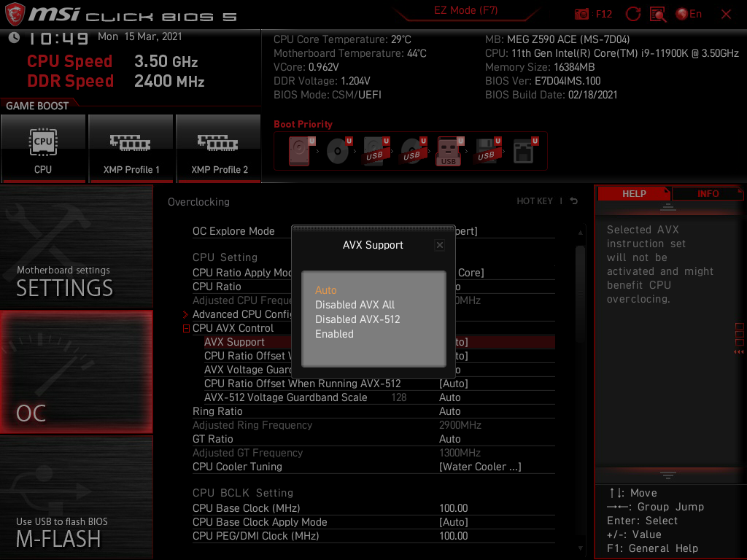Open CPU Cooler Tuning dropdown
This screenshot has width=747, height=560.
(373, 467)
